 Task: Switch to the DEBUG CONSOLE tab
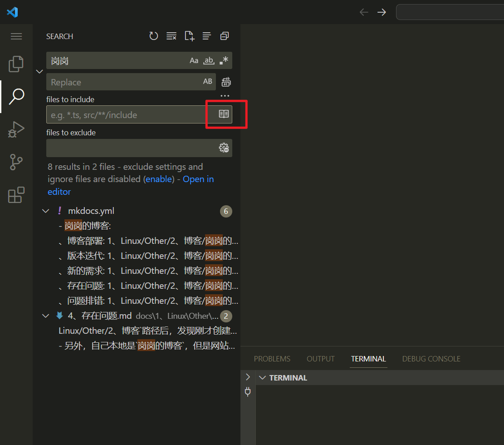point(431,359)
